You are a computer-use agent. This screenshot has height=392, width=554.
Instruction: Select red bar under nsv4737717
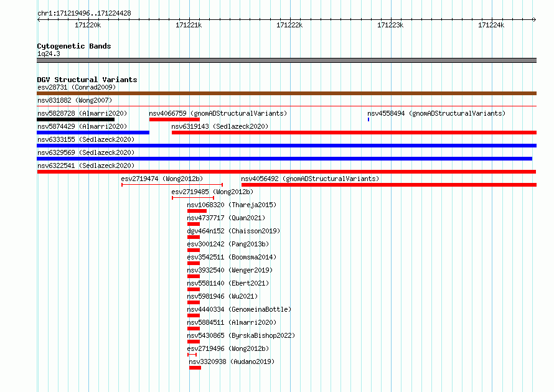(194, 224)
